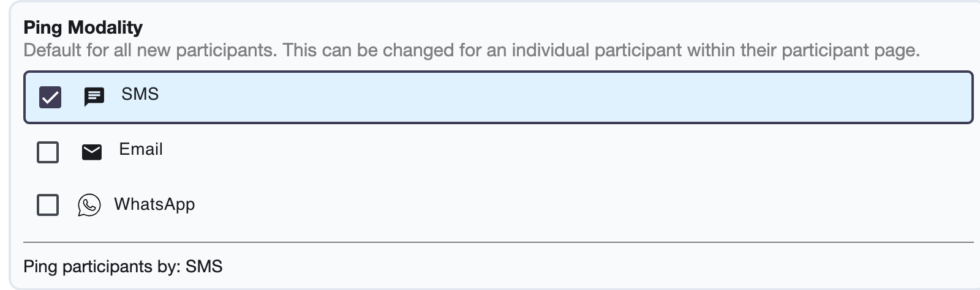
Task: Choose the "Email" option label
Action: [141, 149]
